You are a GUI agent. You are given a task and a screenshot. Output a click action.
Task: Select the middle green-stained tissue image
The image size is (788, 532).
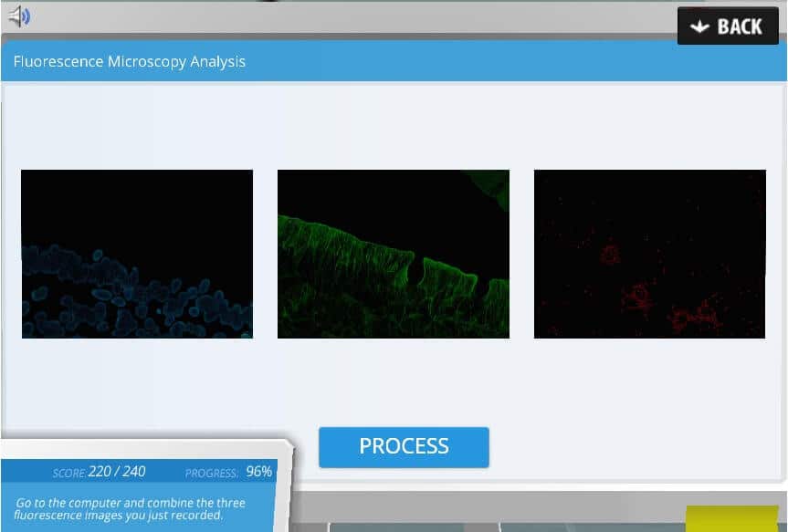pos(393,253)
